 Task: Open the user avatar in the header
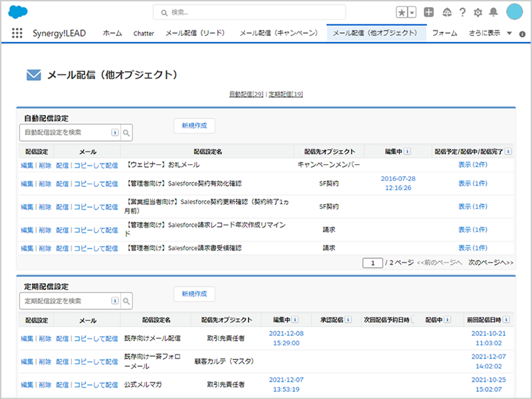[x=514, y=12]
